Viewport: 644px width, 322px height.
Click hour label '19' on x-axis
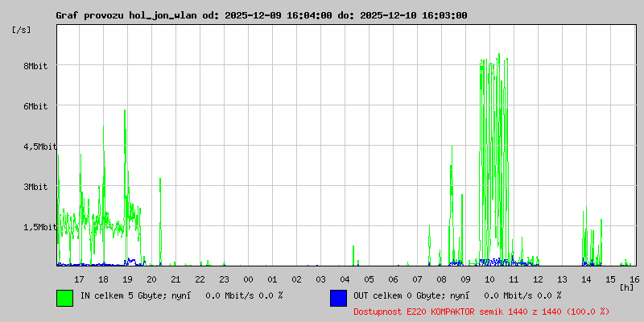click(127, 279)
